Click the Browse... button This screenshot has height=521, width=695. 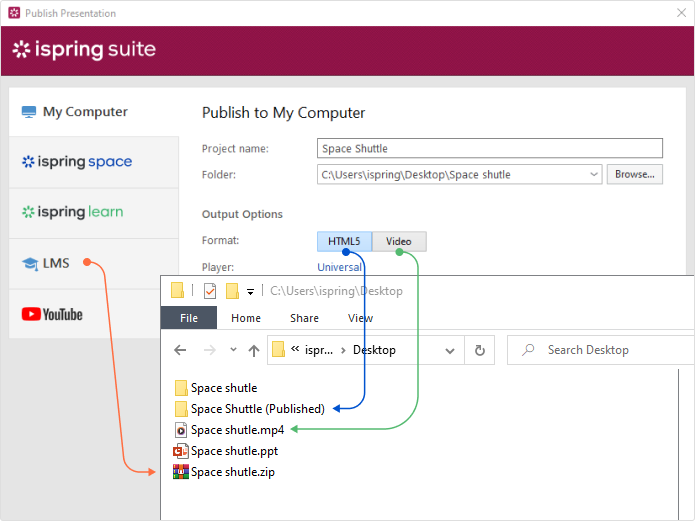click(634, 174)
